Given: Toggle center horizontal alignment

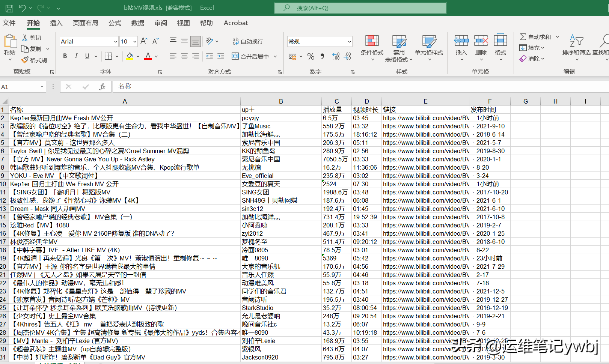Looking at the screenshot, I should 184,56.
